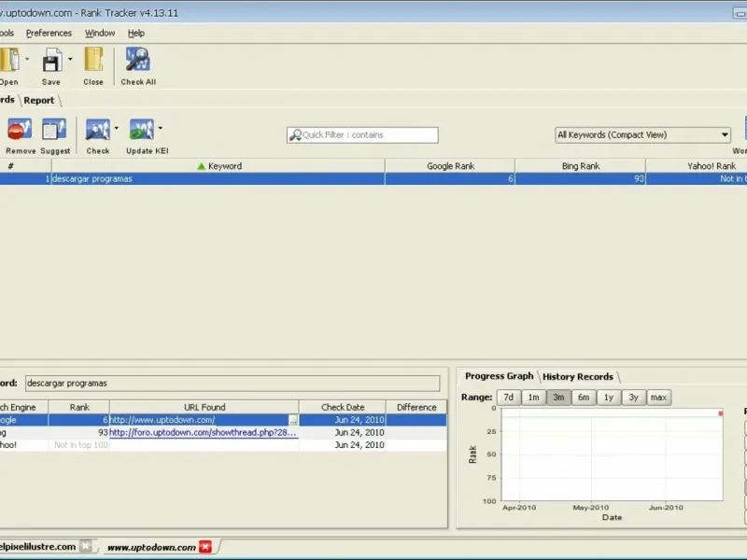Expand the Open button dropdown arrow
The width and height of the screenshot is (747, 560).
pyautogui.click(x=27, y=59)
